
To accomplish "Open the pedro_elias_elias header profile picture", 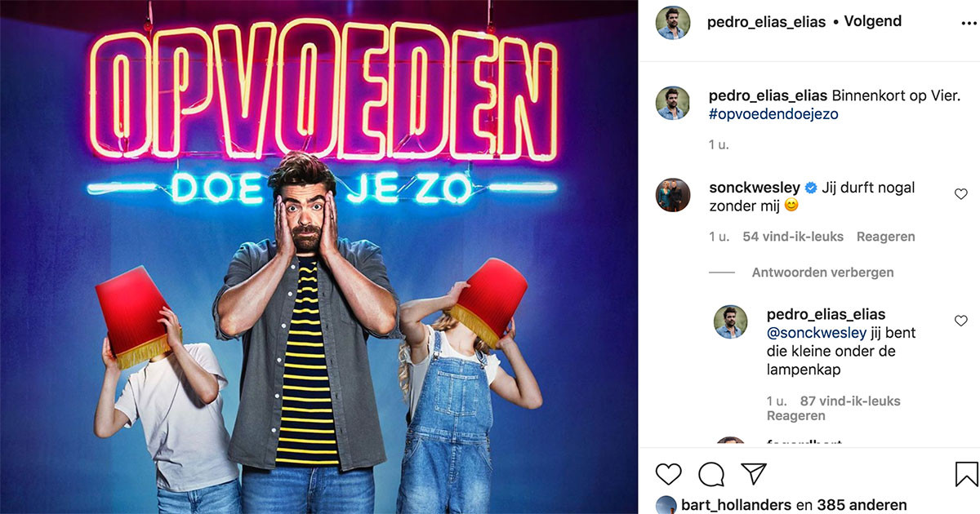I will point(674,22).
